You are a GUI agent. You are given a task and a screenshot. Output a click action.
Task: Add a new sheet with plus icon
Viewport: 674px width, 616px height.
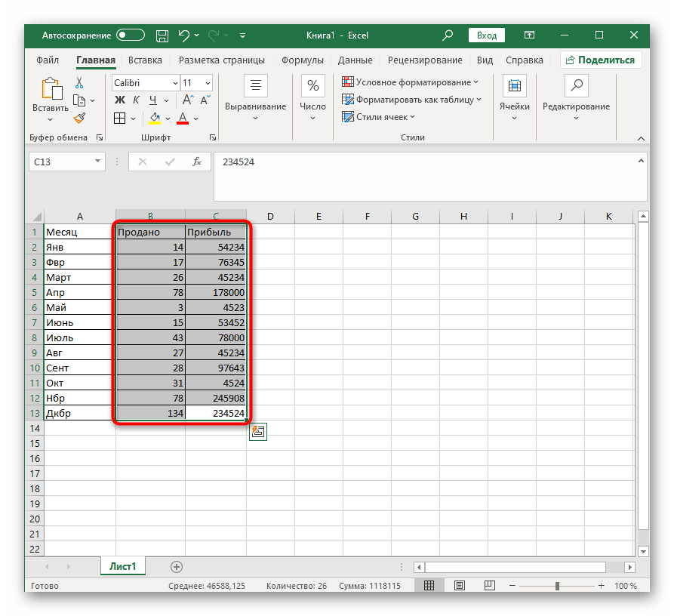click(x=177, y=566)
